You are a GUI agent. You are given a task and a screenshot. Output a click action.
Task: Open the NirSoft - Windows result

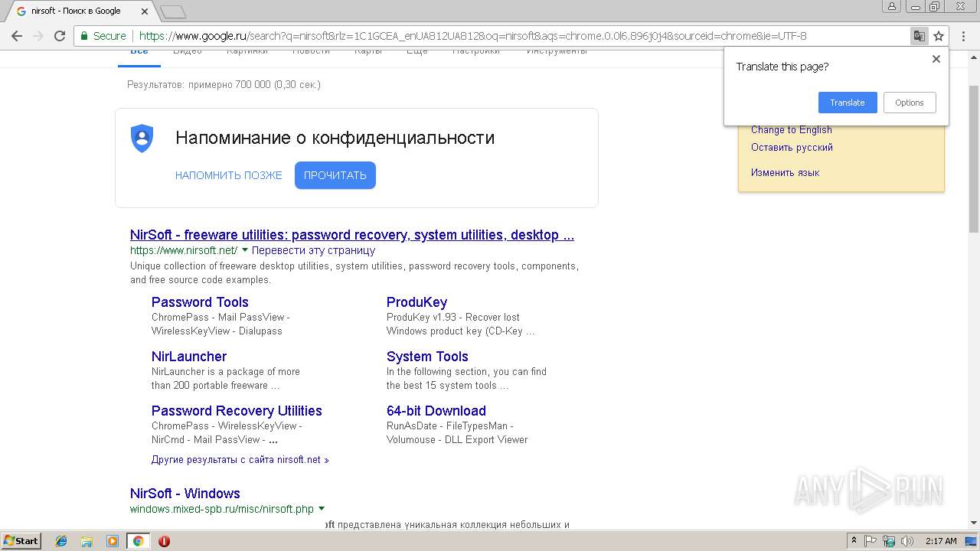(x=185, y=494)
